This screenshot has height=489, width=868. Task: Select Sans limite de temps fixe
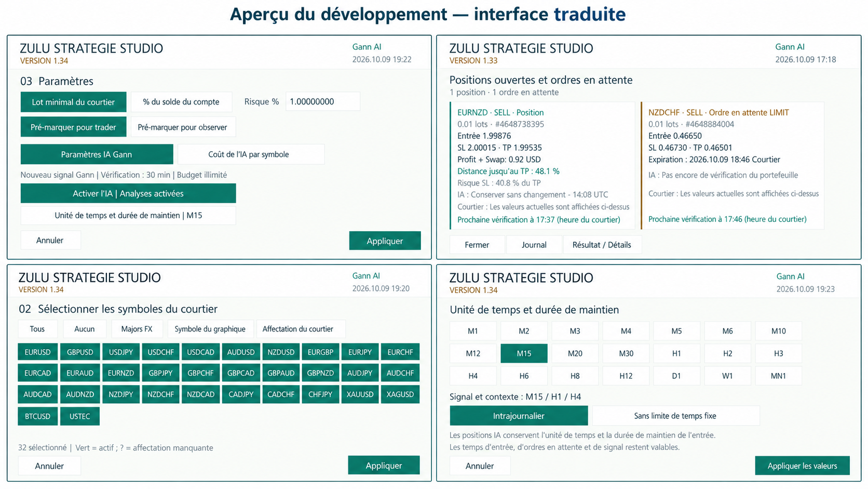[675, 416]
